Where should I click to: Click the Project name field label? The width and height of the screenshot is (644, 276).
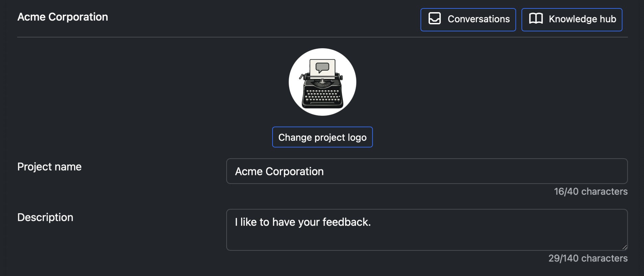49,167
